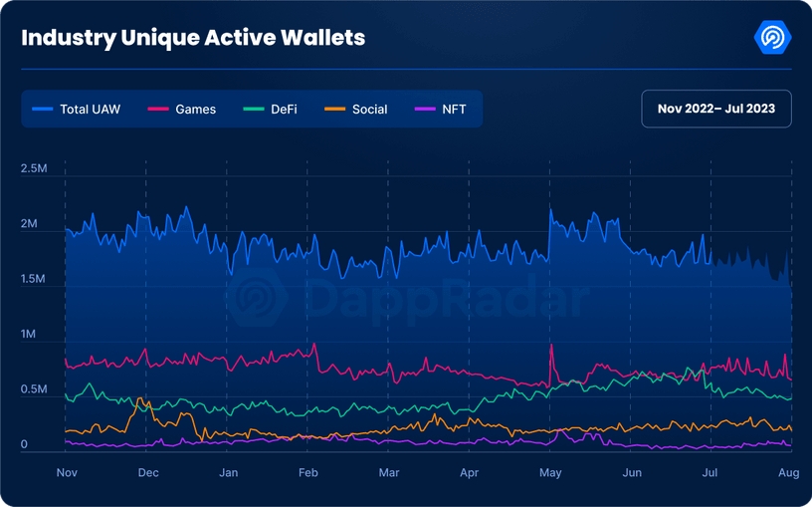
Task: Click the pink Games legend line
Action: (x=157, y=109)
